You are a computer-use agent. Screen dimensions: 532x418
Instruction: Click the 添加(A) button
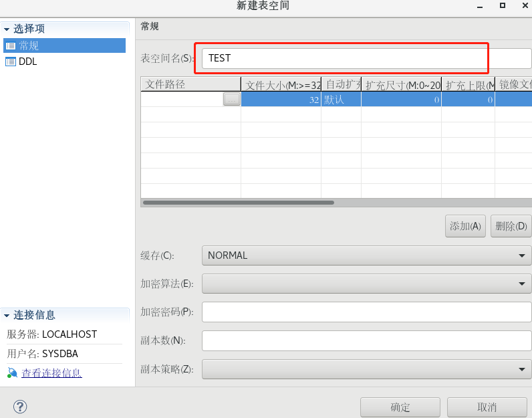click(465, 226)
